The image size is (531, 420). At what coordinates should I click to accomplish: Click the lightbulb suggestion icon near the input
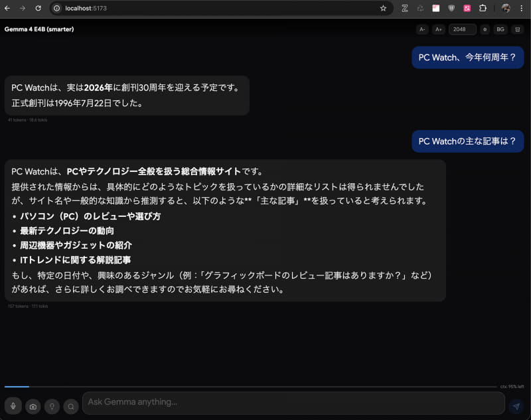pos(52,406)
